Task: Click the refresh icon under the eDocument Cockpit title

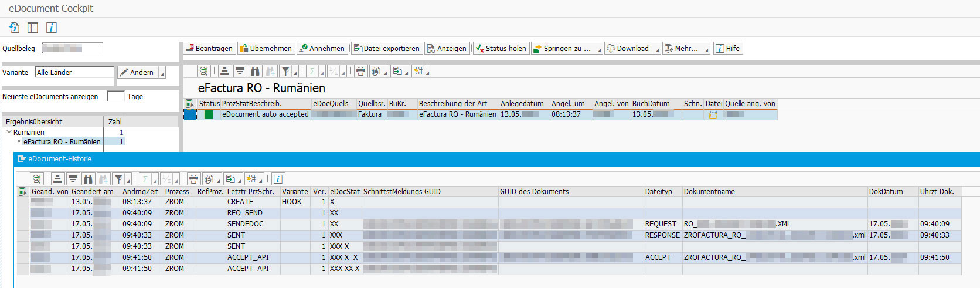Action: [x=15, y=28]
